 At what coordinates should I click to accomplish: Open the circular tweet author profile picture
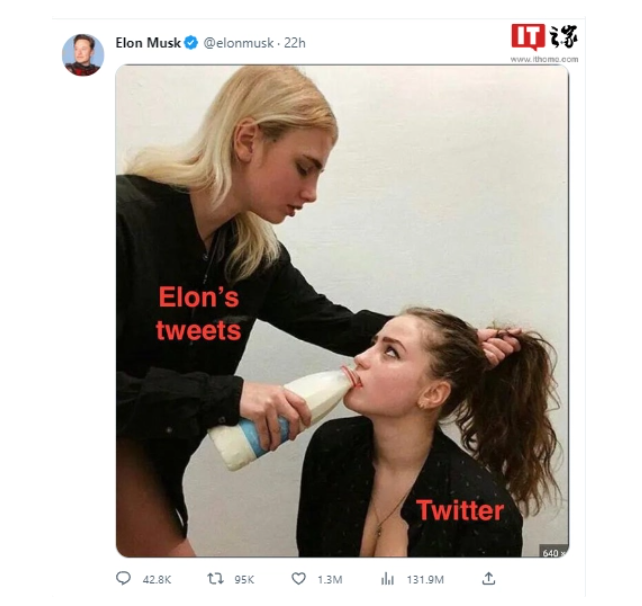tap(83, 55)
